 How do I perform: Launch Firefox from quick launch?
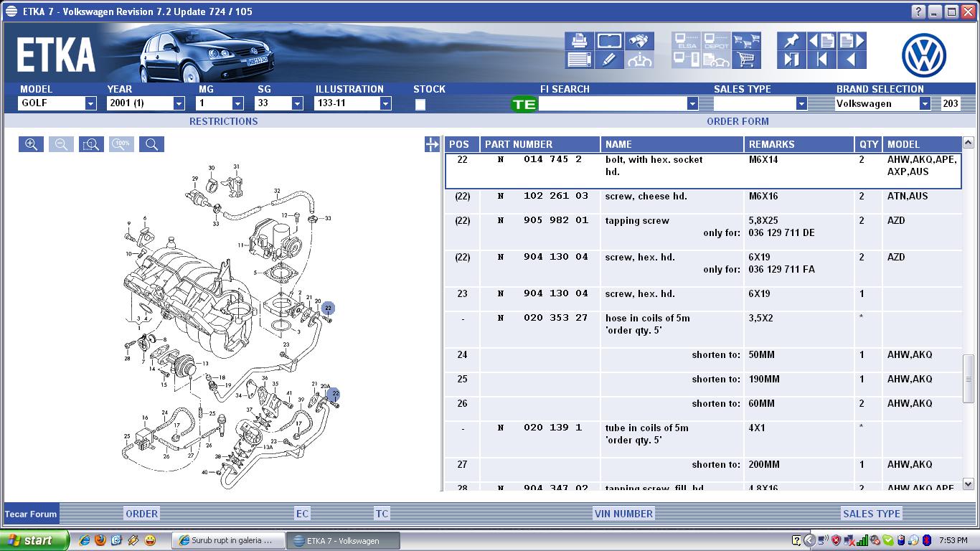[x=100, y=540]
